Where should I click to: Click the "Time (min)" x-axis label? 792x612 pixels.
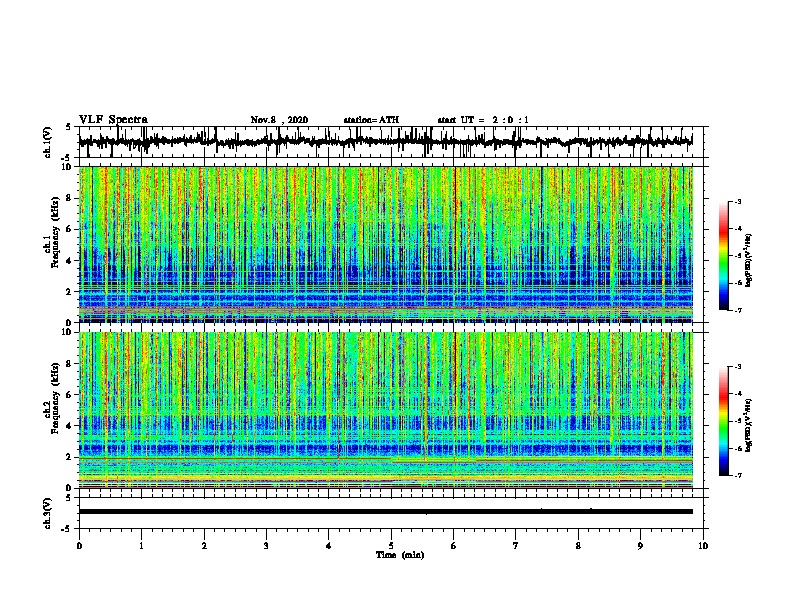400,555
